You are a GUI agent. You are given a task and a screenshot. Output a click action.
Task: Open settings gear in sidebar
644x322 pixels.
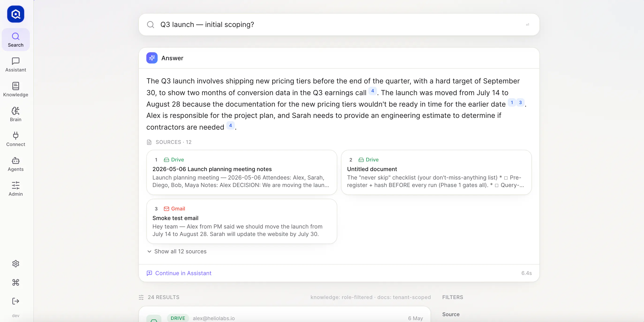[x=15, y=264]
